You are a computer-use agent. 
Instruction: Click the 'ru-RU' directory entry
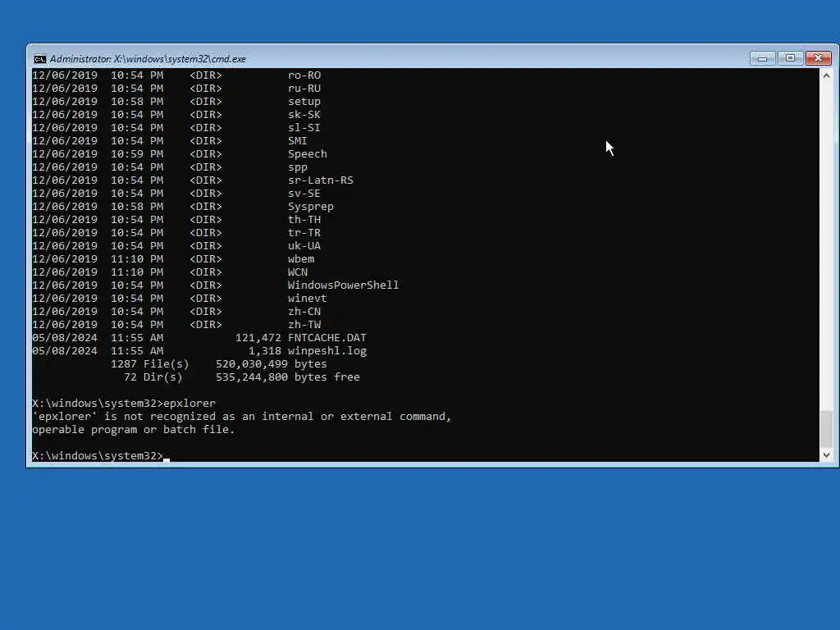(x=304, y=89)
